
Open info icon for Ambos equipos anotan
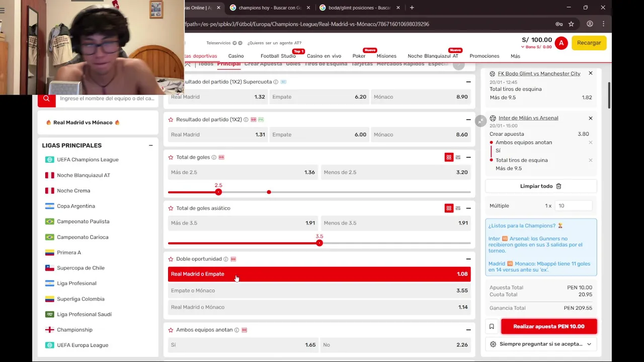tap(236, 330)
